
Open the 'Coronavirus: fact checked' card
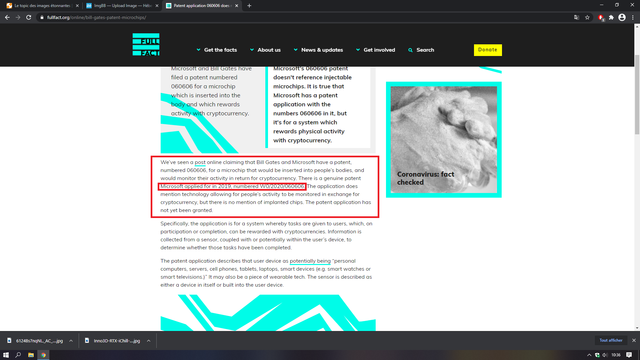click(444, 140)
